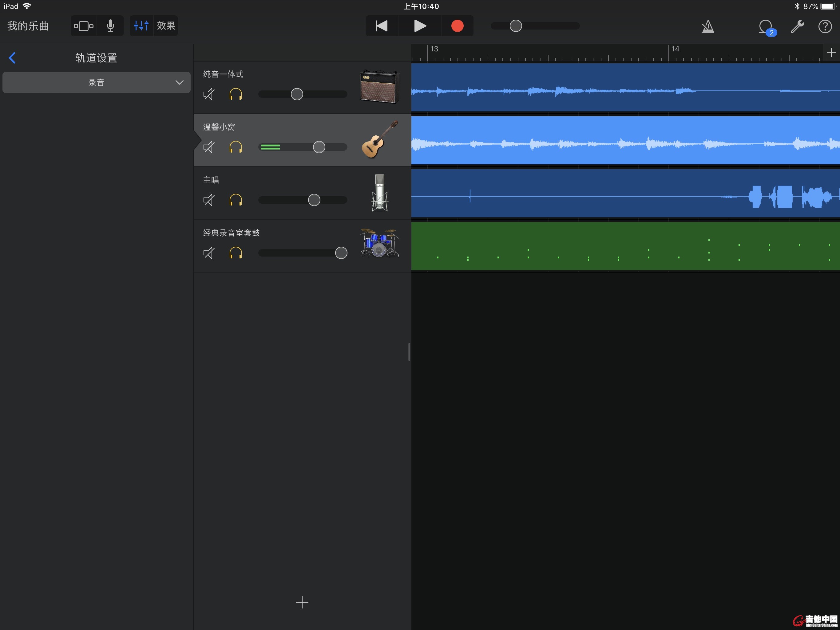Mute the 温馨小窝 track
Image resolution: width=840 pixels, height=630 pixels.
[209, 147]
